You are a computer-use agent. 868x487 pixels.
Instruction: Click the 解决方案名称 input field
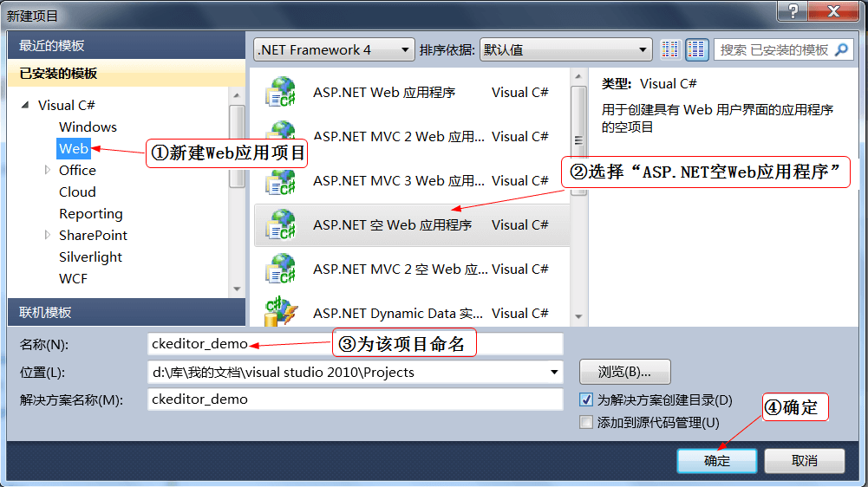click(356, 399)
